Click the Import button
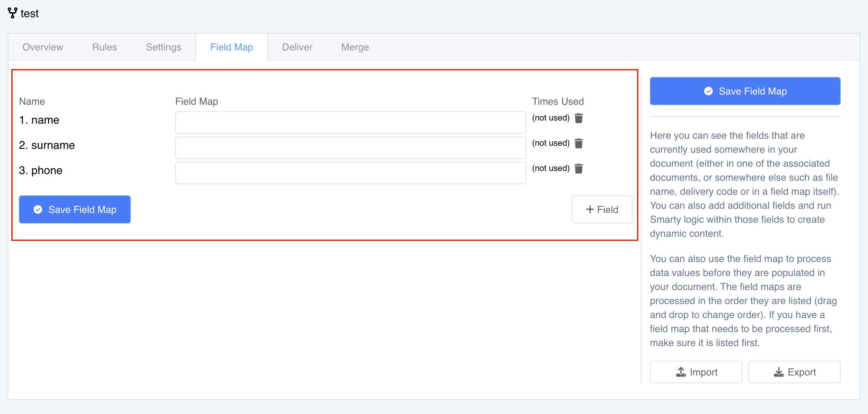868x414 pixels. click(696, 372)
